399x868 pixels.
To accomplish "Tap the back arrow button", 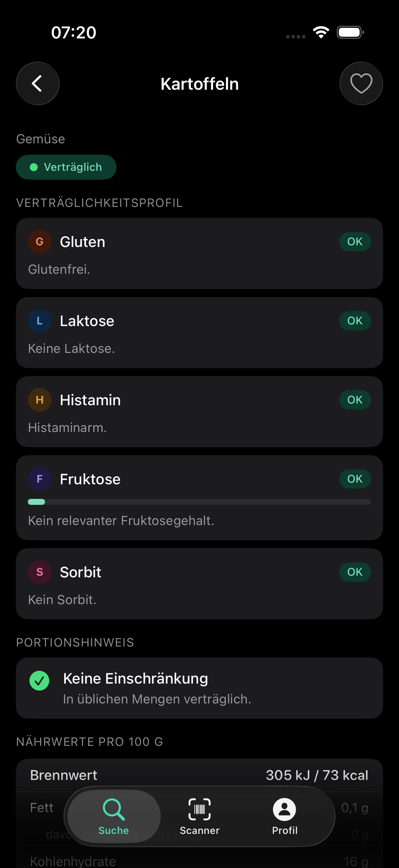I will click(37, 83).
